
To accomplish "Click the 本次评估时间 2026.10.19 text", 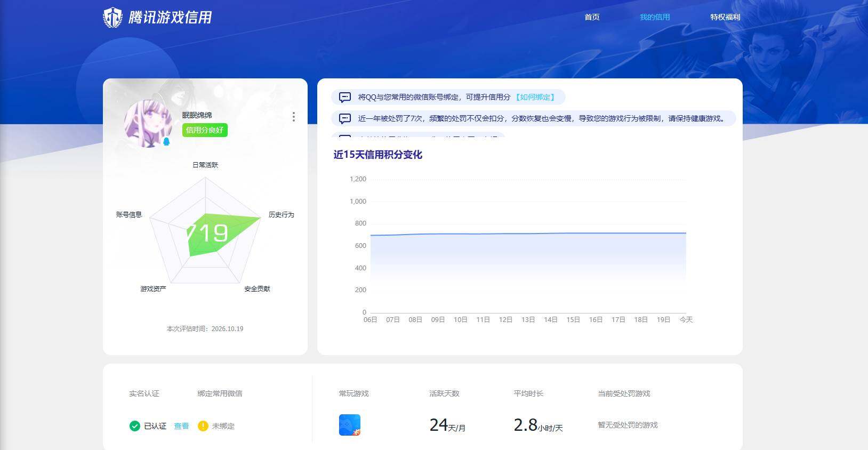I will click(x=205, y=329).
